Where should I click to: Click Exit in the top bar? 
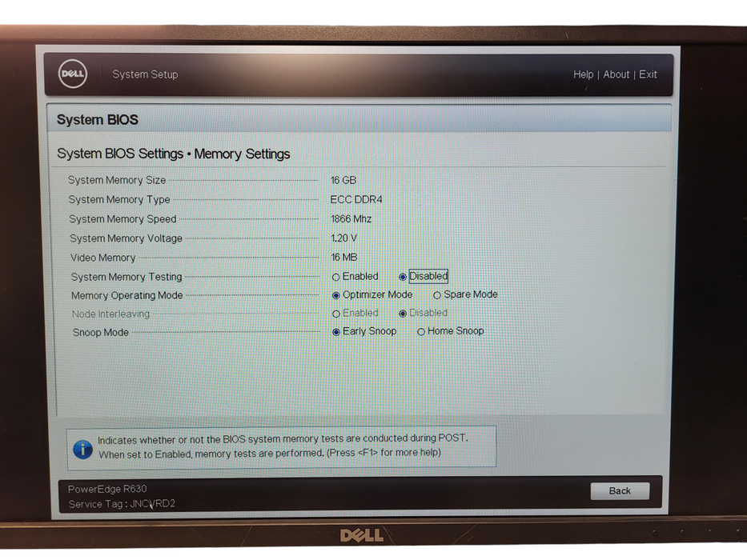648,74
